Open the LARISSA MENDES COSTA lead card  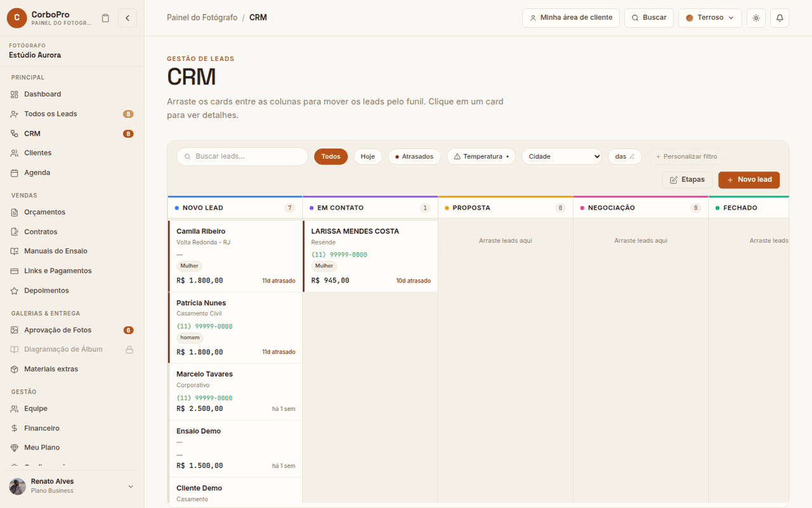[x=370, y=256]
